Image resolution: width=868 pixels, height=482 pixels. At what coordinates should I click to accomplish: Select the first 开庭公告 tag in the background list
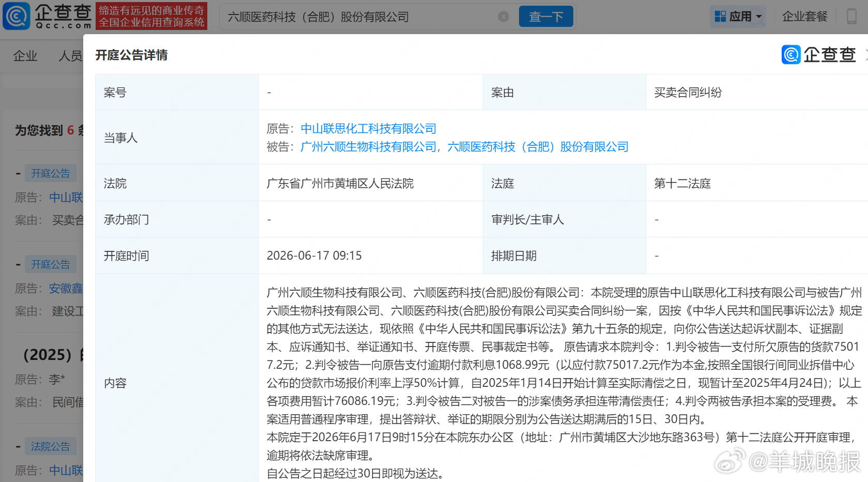50,173
